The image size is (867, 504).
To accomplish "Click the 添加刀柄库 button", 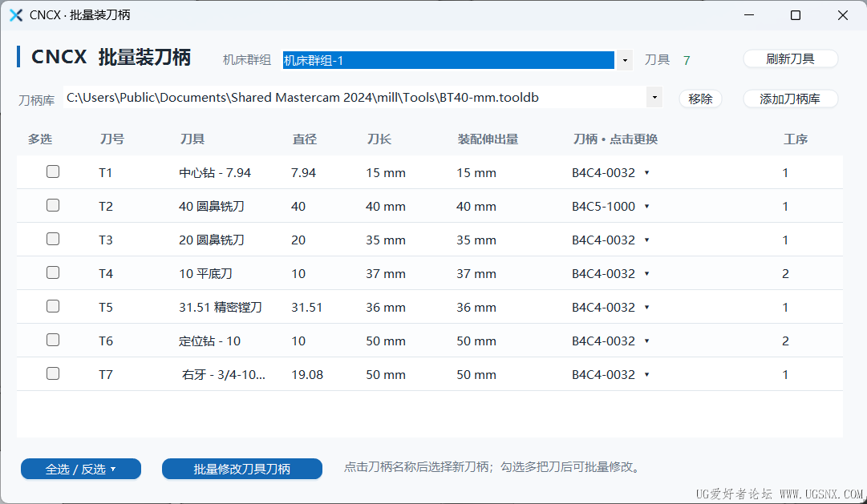I will 790,99.
